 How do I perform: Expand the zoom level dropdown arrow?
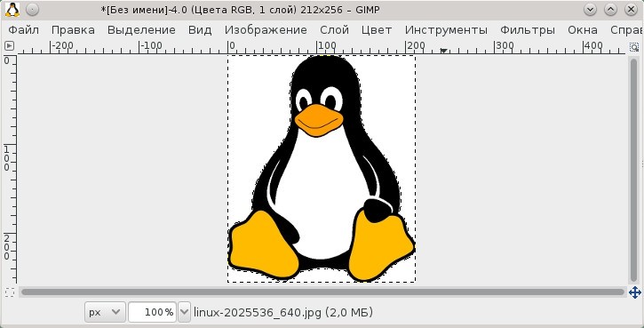coord(185,312)
